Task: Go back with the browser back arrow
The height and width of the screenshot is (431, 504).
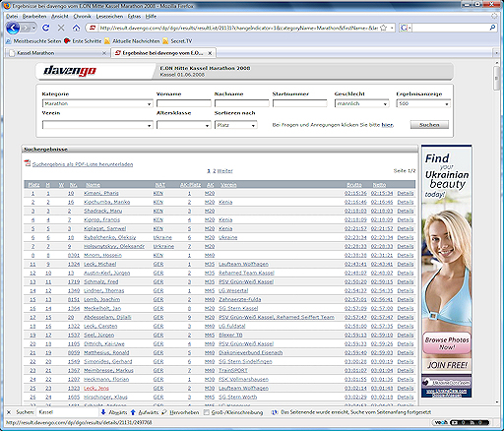Action: click(x=13, y=29)
